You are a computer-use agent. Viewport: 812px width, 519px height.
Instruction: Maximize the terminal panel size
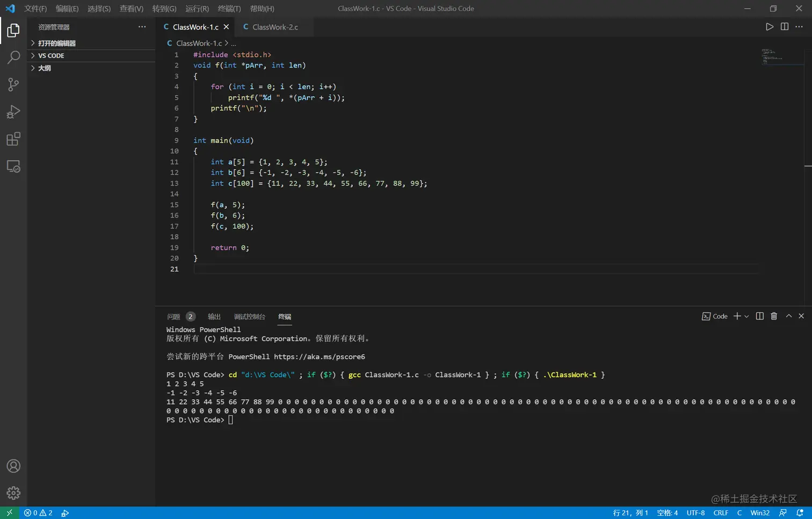click(788, 316)
